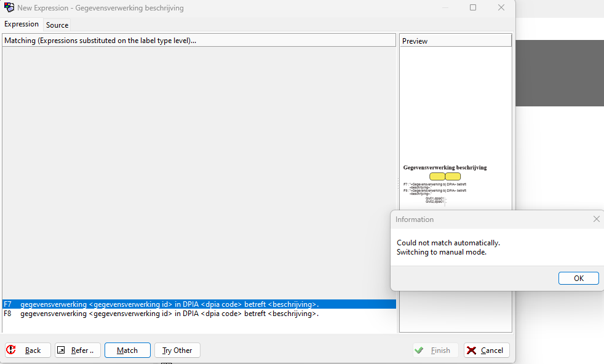The height and width of the screenshot is (364, 604).
Task: Close the Information dialog with its X
Action: click(x=596, y=219)
